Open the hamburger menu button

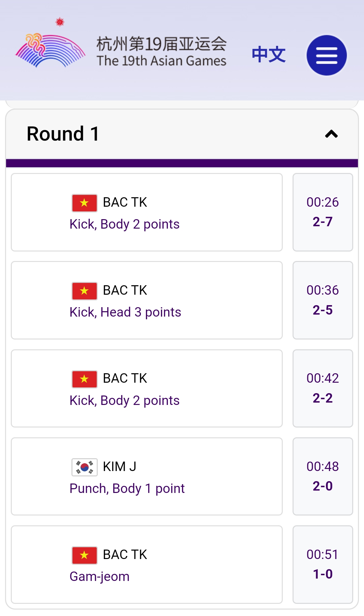327,55
